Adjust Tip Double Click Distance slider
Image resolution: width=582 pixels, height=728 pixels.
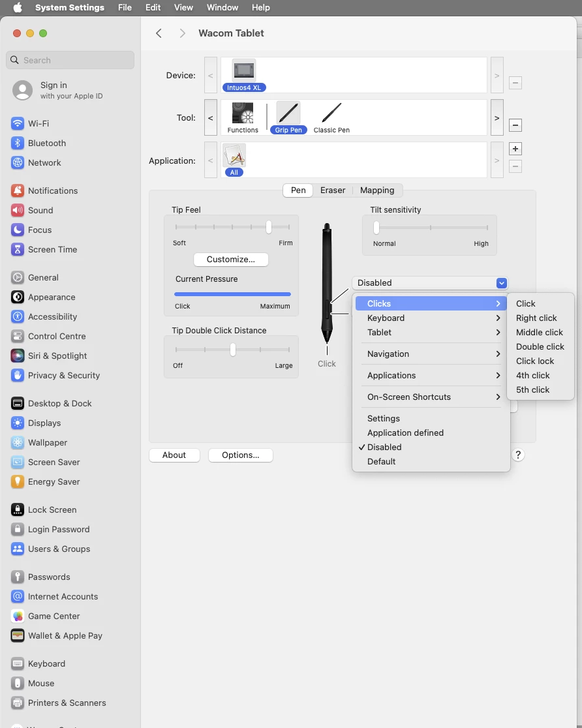(x=233, y=350)
